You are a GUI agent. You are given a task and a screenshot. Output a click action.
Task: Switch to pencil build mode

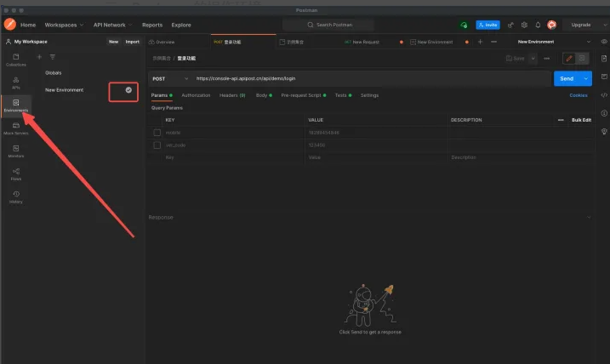point(569,59)
